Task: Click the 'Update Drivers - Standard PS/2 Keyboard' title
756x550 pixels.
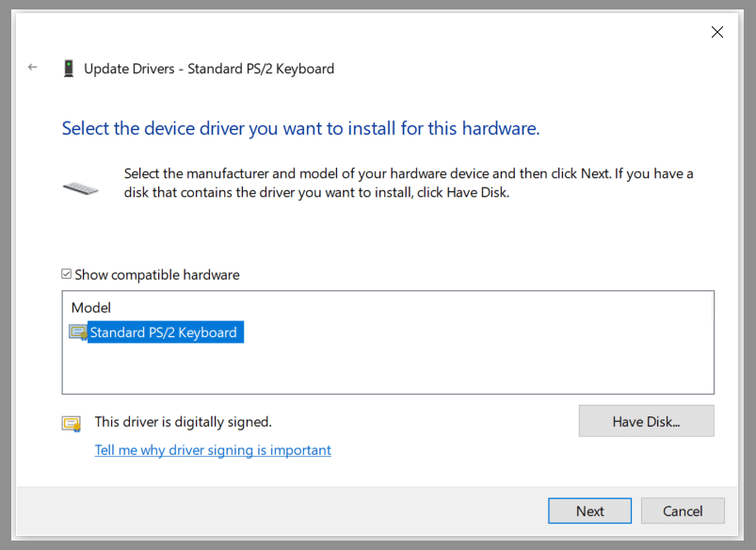Action: [209, 69]
